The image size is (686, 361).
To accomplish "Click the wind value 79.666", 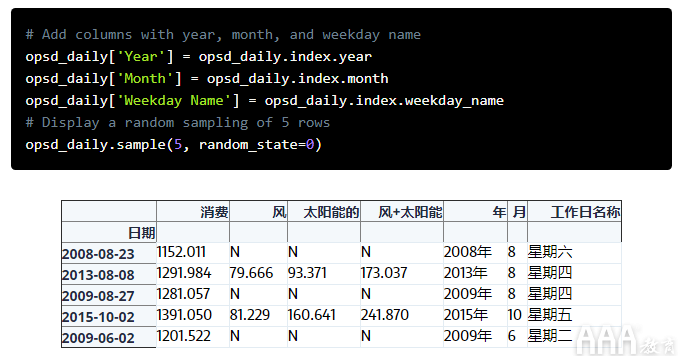I will [251, 273].
